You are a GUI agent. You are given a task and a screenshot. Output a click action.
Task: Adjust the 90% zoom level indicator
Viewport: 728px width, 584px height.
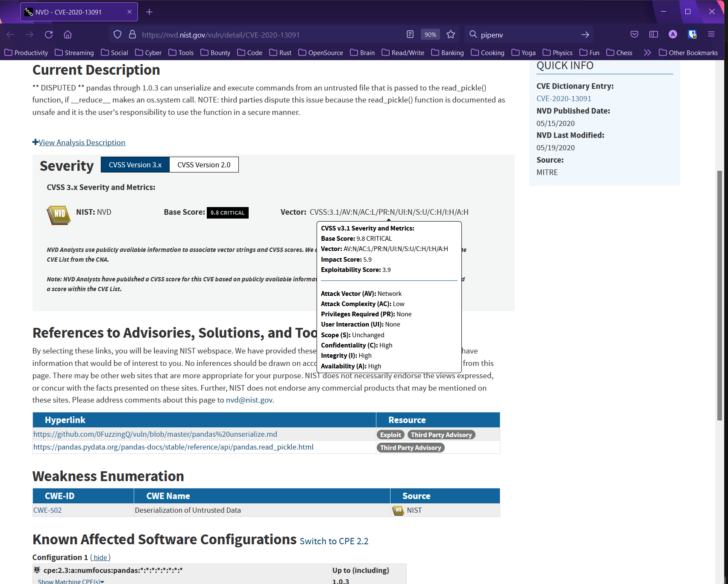[x=430, y=35]
